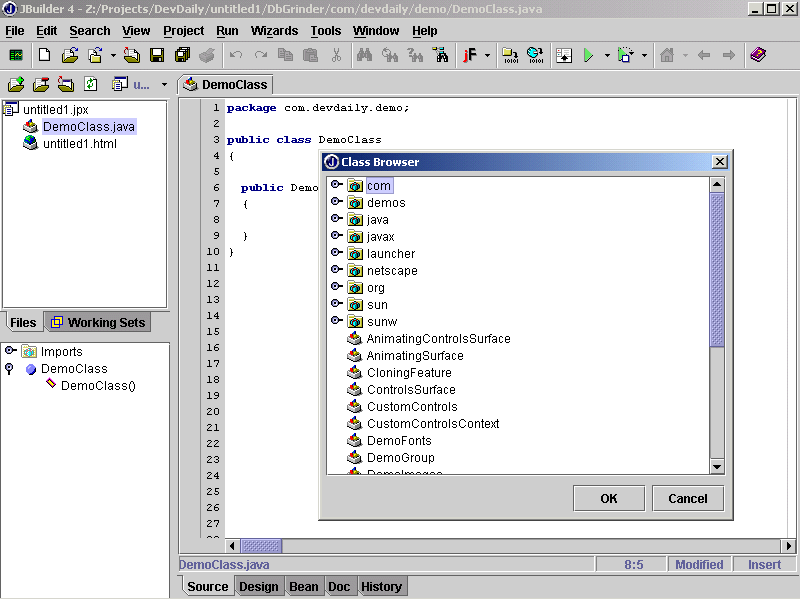Open the Run configuration dropdown arrow
The height and width of the screenshot is (600, 800).
(607, 55)
